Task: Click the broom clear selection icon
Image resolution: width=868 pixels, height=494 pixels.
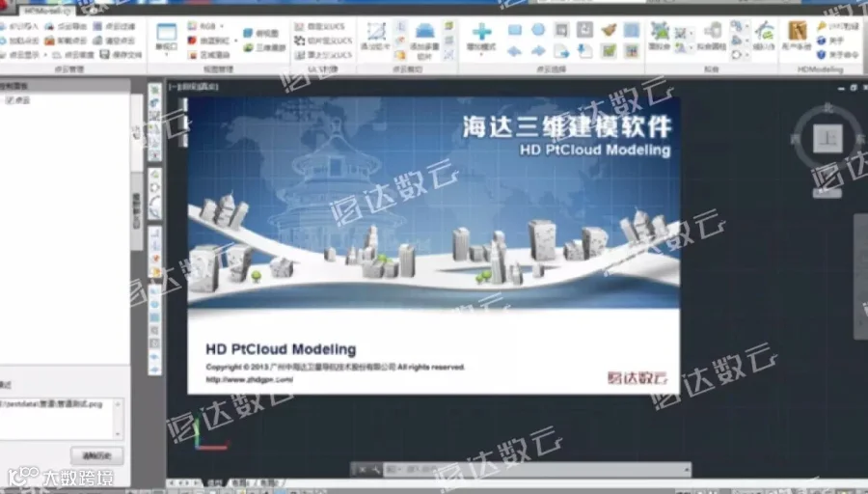Action: pyautogui.click(x=609, y=30)
